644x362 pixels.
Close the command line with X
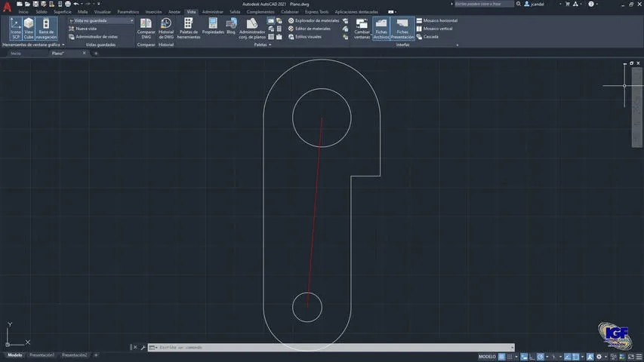point(135,347)
